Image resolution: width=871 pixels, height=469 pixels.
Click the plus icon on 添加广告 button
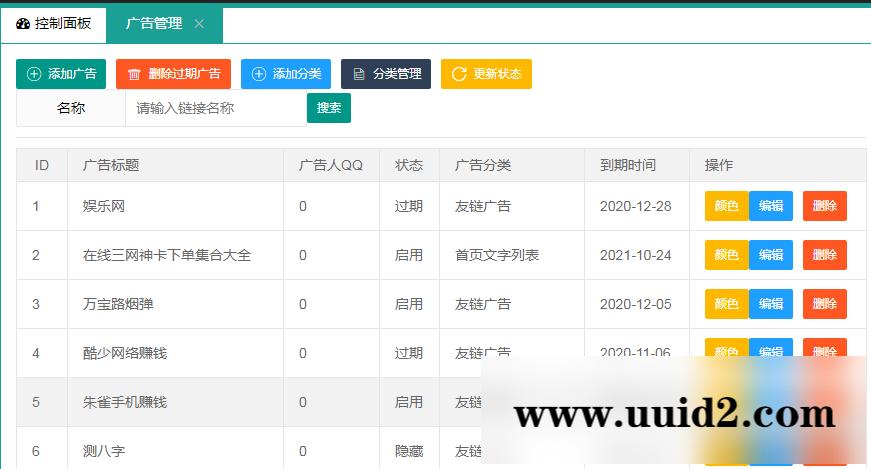(34, 74)
